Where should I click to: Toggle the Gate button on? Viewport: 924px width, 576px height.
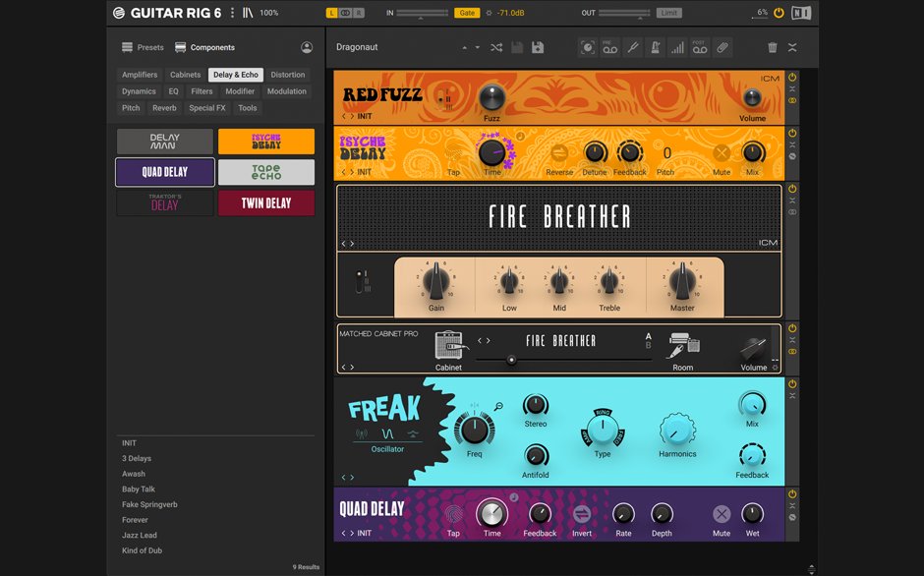click(467, 13)
